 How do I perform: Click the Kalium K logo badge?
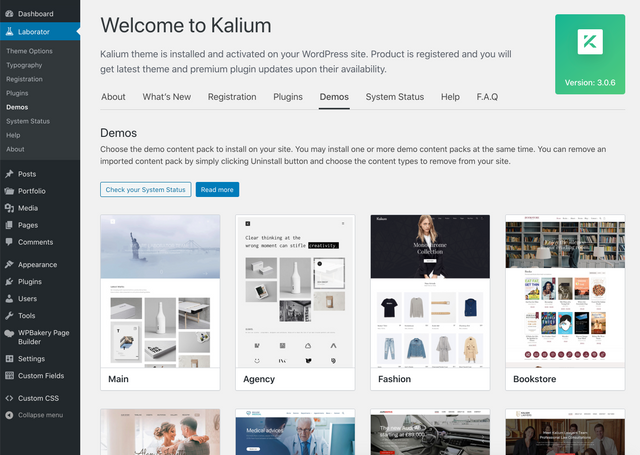tap(590, 42)
